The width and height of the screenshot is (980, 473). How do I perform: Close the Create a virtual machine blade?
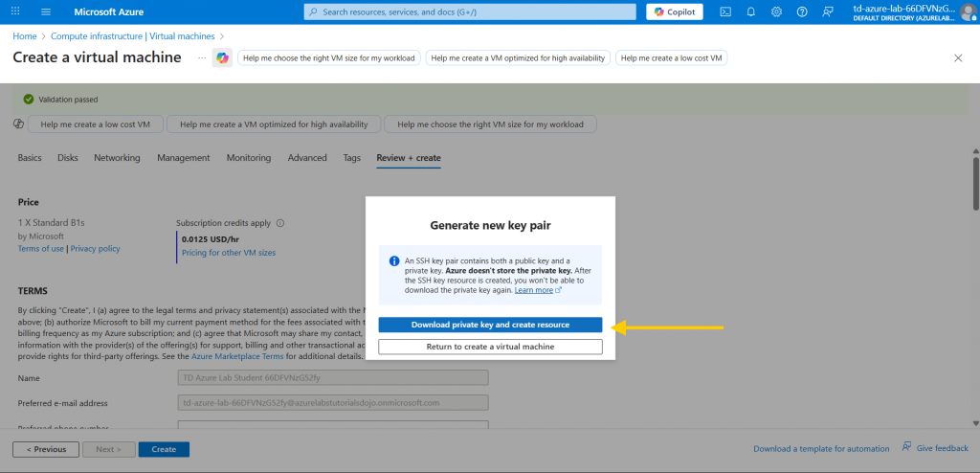[958, 57]
